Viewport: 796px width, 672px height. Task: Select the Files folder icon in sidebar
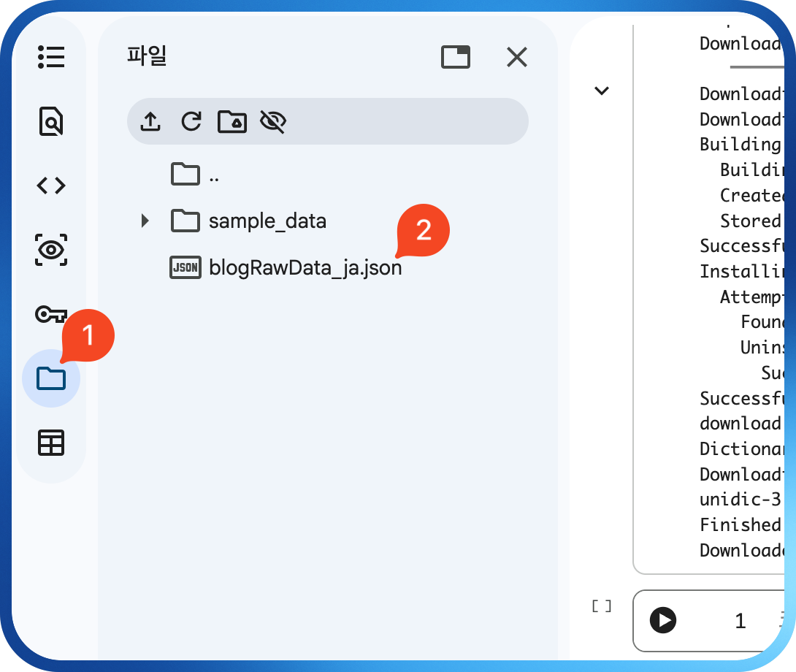pyautogui.click(x=51, y=378)
